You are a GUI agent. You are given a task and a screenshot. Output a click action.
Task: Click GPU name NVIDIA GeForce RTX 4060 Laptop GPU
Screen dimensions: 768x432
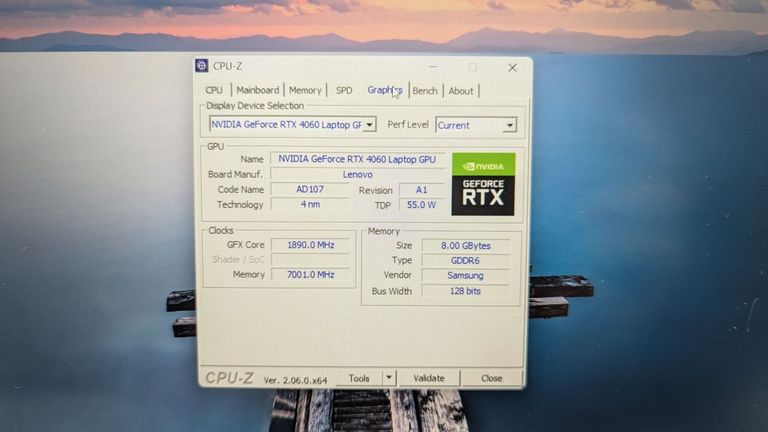(x=357, y=159)
